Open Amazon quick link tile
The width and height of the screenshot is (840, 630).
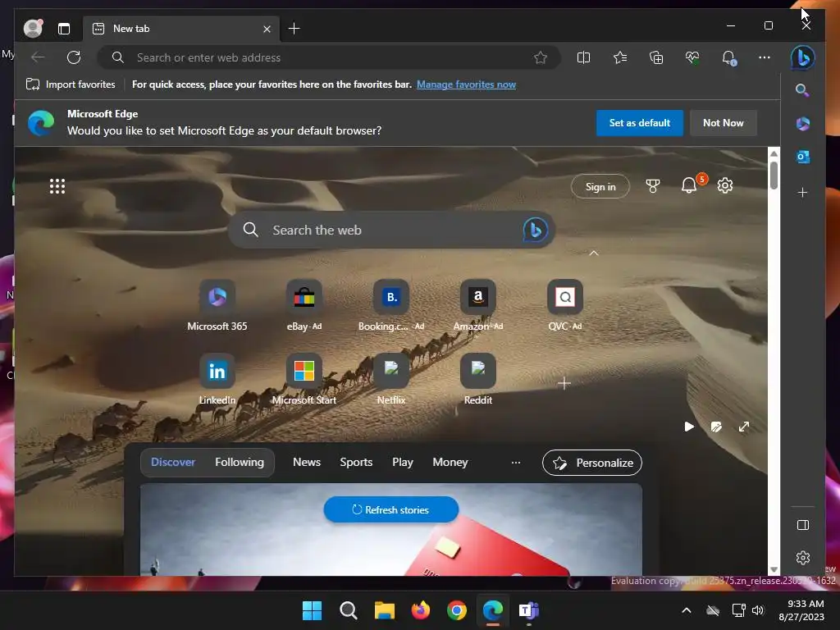pyautogui.click(x=478, y=305)
